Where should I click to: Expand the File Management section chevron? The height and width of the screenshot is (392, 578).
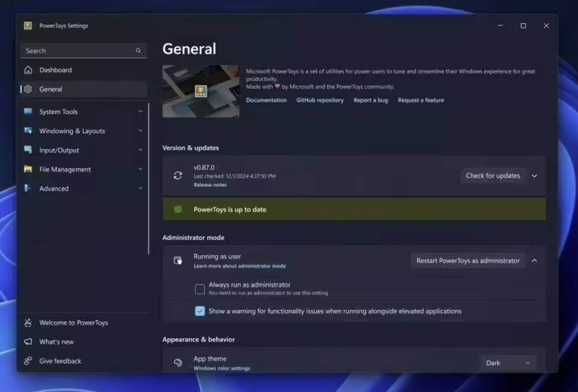[x=140, y=169]
